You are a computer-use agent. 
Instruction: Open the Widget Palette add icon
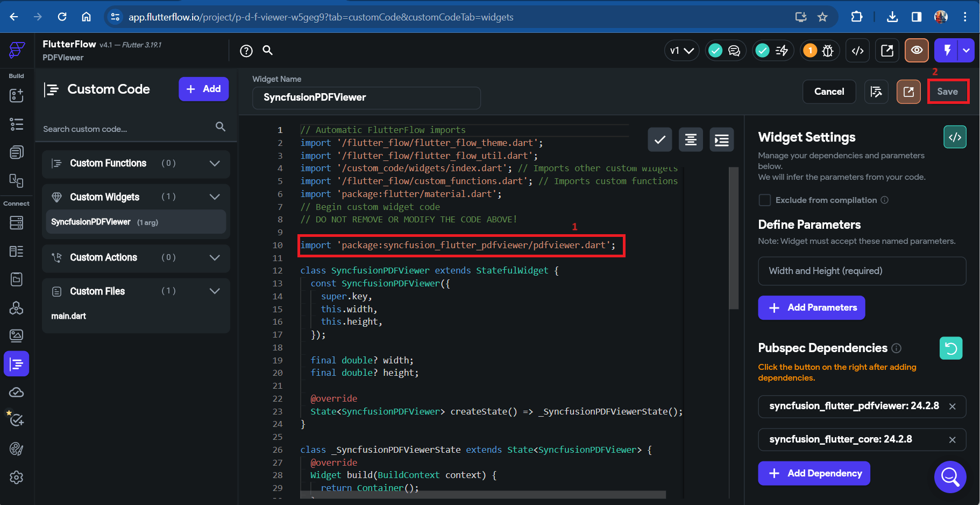click(x=17, y=95)
